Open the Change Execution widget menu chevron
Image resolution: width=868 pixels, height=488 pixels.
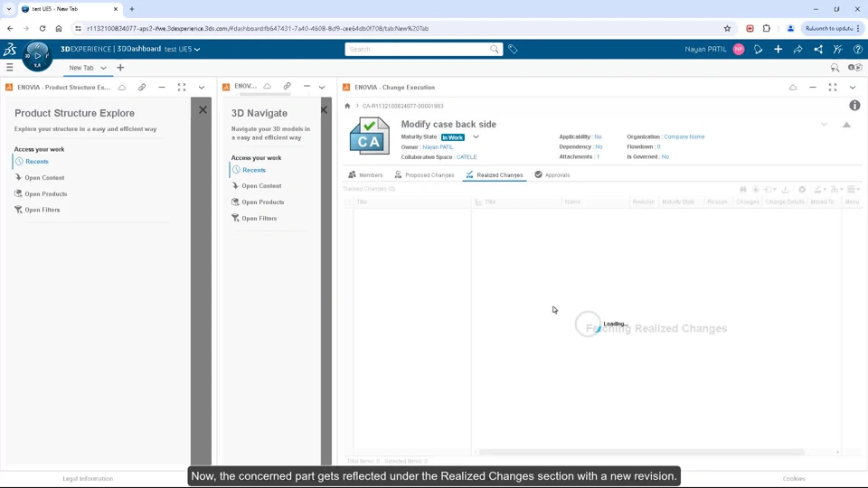pos(853,88)
